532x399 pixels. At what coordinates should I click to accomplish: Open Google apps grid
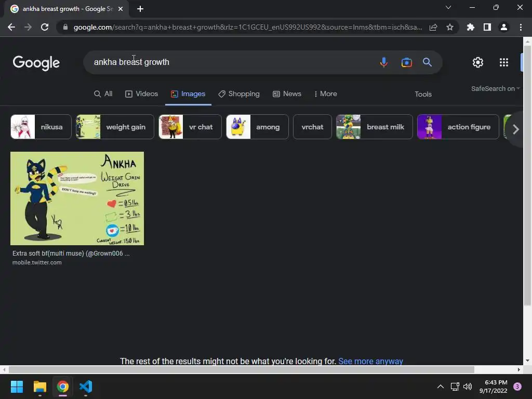[x=504, y=62]
